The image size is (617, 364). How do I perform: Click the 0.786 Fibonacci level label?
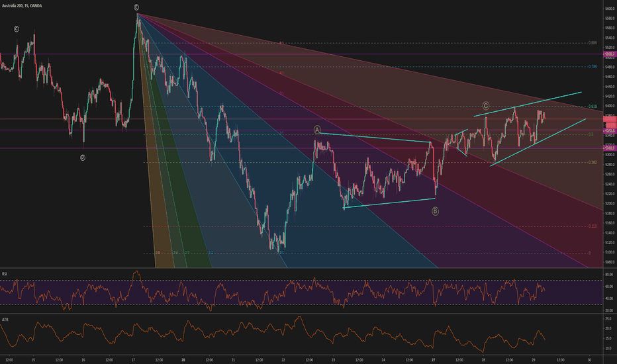pos(593,66)
